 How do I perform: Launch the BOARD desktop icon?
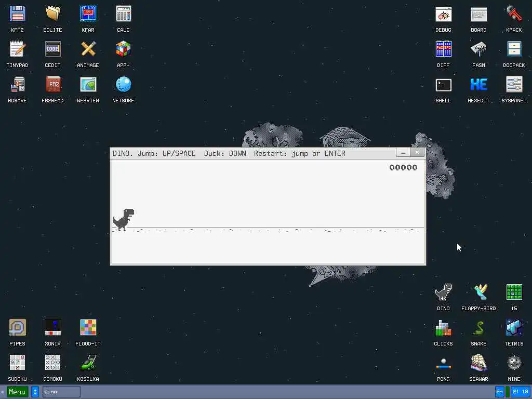478,14
